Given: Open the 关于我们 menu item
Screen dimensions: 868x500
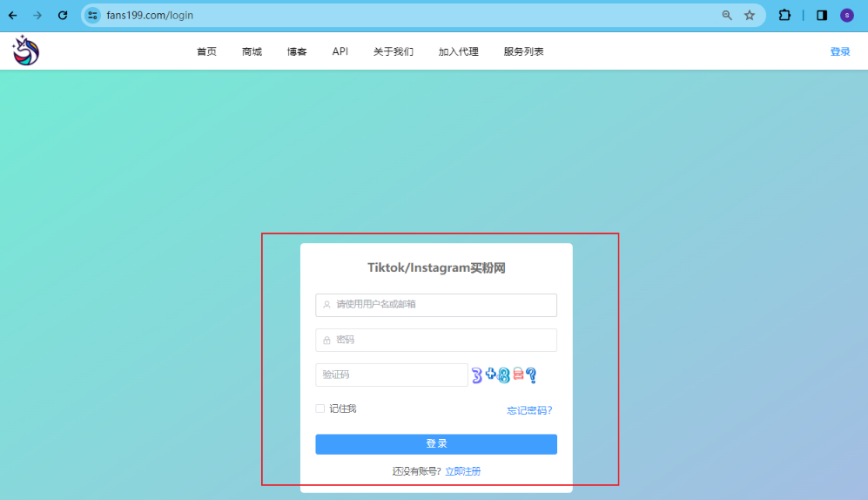Looking at the screenshot, I should (393, 51).
